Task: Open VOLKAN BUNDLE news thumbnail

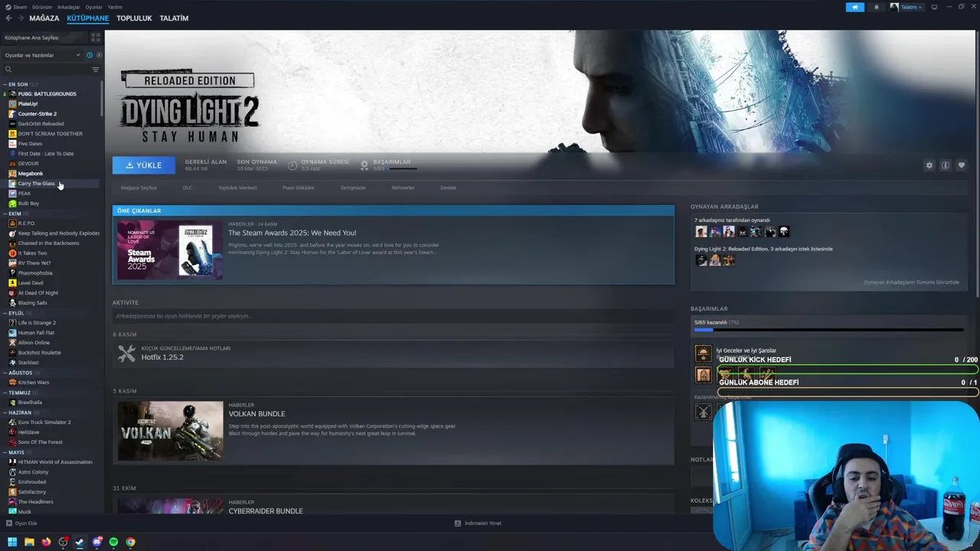Action: (x=170, y=431)
